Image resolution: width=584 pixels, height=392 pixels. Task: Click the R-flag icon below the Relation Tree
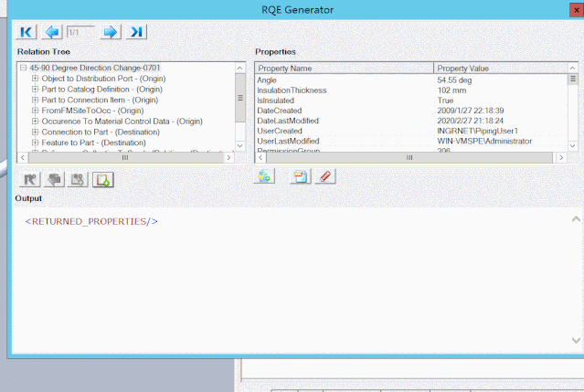click(x=30, y=180)
